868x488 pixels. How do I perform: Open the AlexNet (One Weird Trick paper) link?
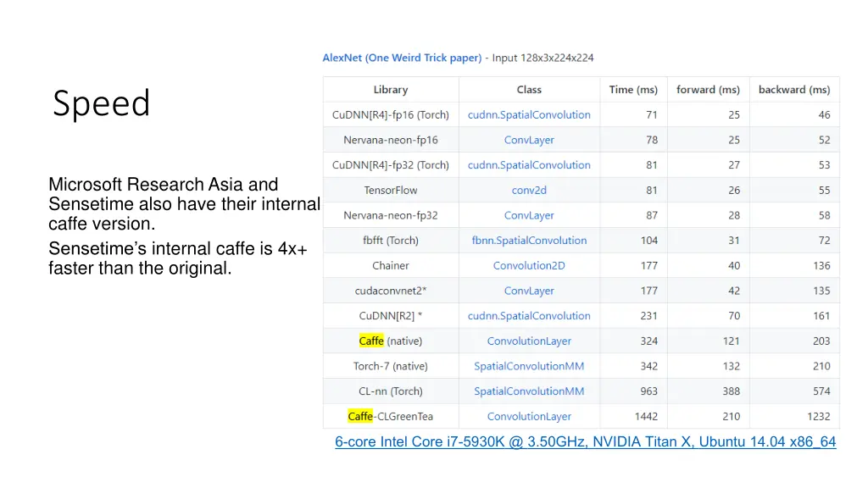point(402,58)
